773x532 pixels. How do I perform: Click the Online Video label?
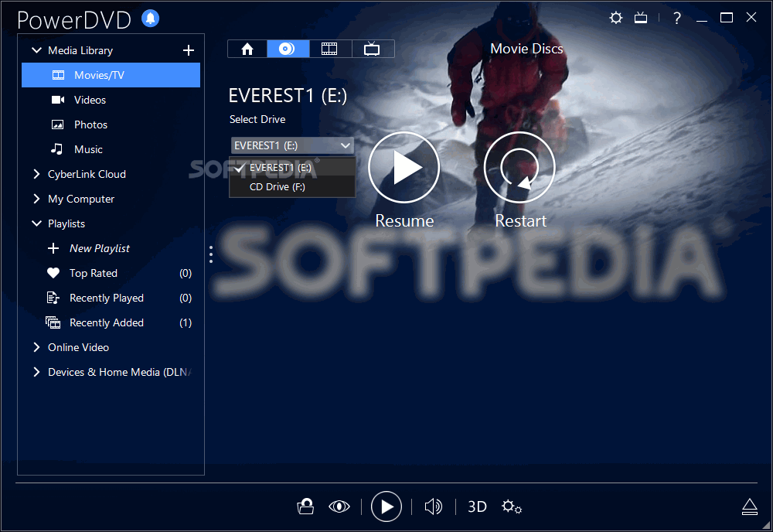pyautogui.click(x=78, y=347)
